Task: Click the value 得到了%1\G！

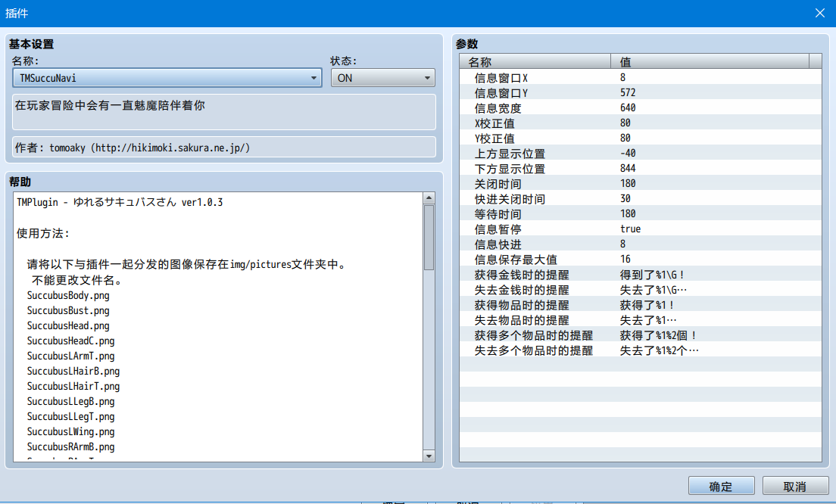Action: coord(651,275)
